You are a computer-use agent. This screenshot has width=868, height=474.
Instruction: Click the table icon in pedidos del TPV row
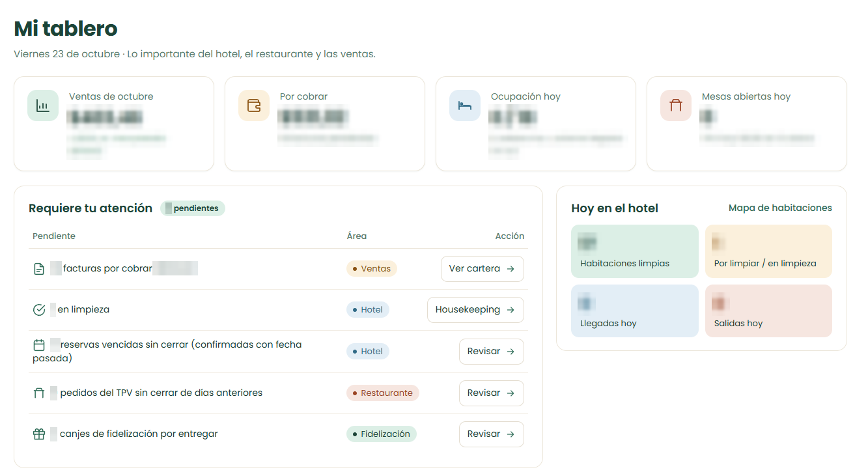(39, 393)
